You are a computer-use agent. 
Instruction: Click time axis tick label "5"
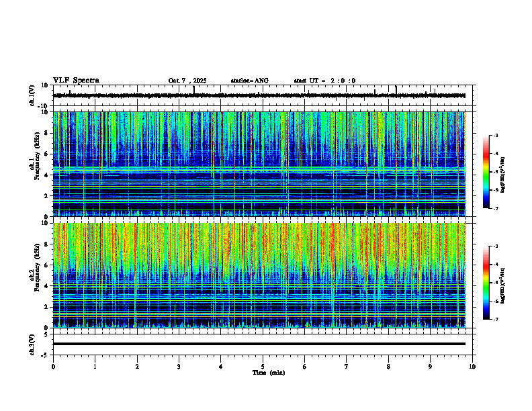click(x=263, y=367)
